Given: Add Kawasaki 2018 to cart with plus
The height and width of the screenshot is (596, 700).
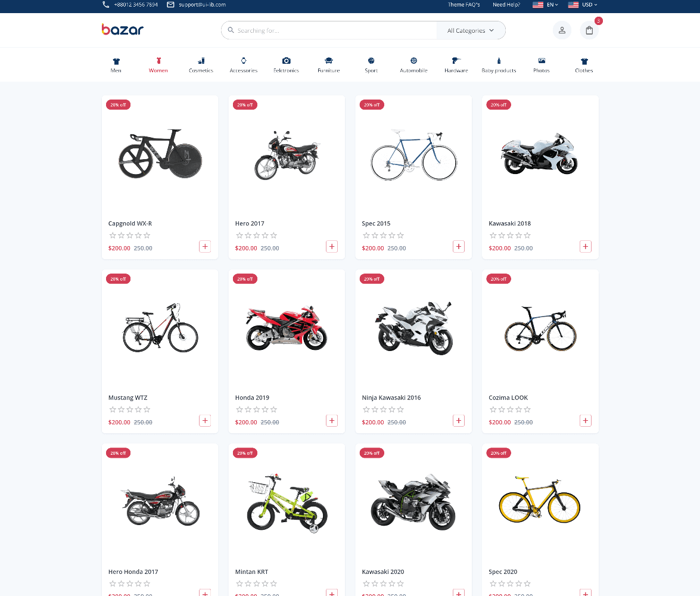Looking at the screenshot, I should (x=585, y=246).
